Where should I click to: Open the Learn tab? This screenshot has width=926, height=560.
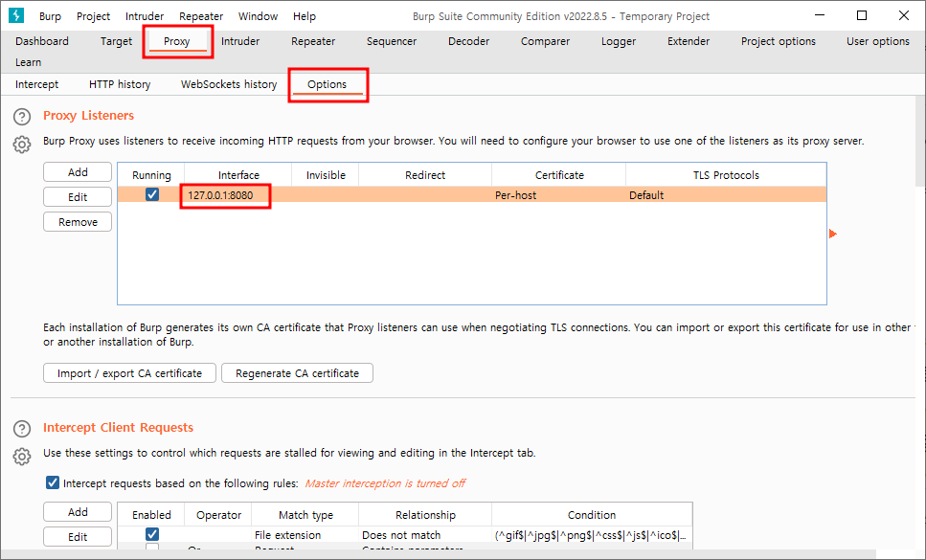pos(29,62)
